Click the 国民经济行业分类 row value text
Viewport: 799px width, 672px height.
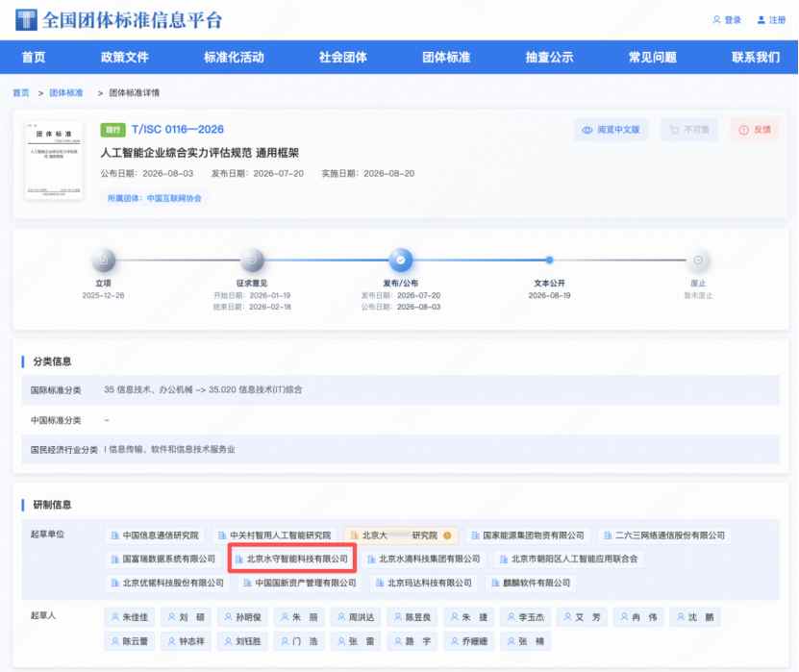click(x=169, y=449)
